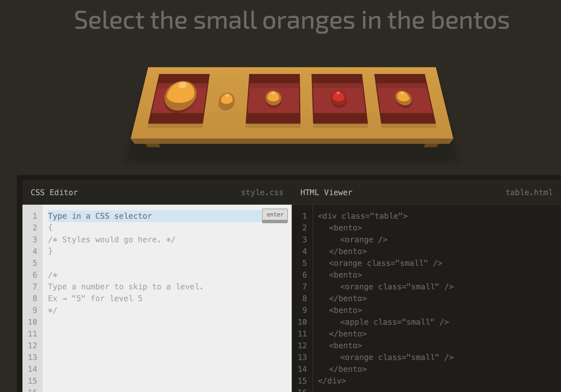Click the plain orange tag in HTML viewer
Screen dimensions: 561x392
pyautogui.click(x=364, y=239)
